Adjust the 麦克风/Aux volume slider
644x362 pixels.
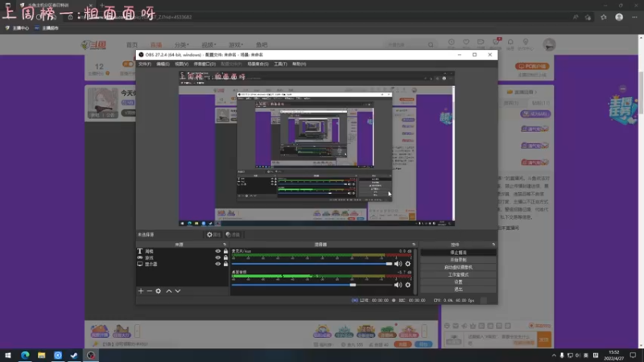pos(312,264)
